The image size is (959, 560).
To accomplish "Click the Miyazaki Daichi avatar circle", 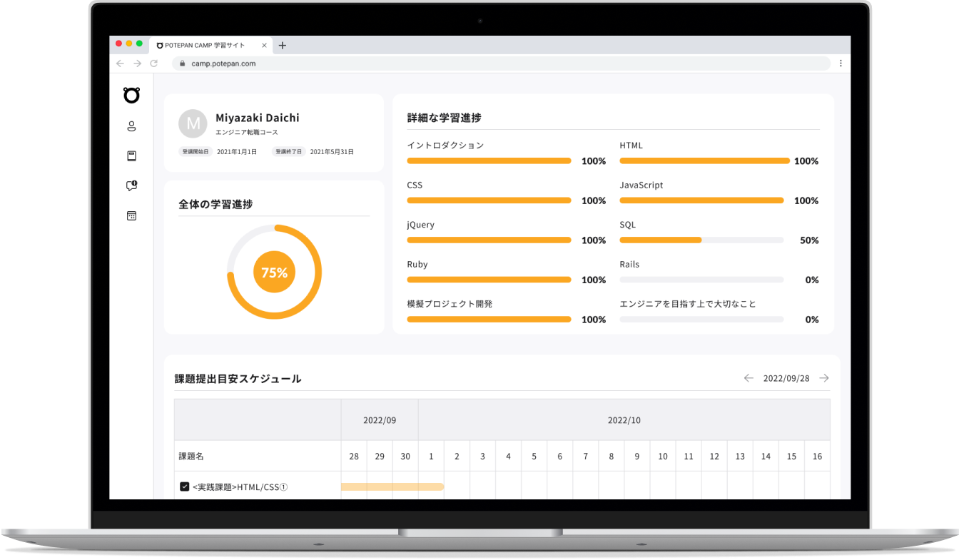I will pyautogui.click(x=193, y=123).
